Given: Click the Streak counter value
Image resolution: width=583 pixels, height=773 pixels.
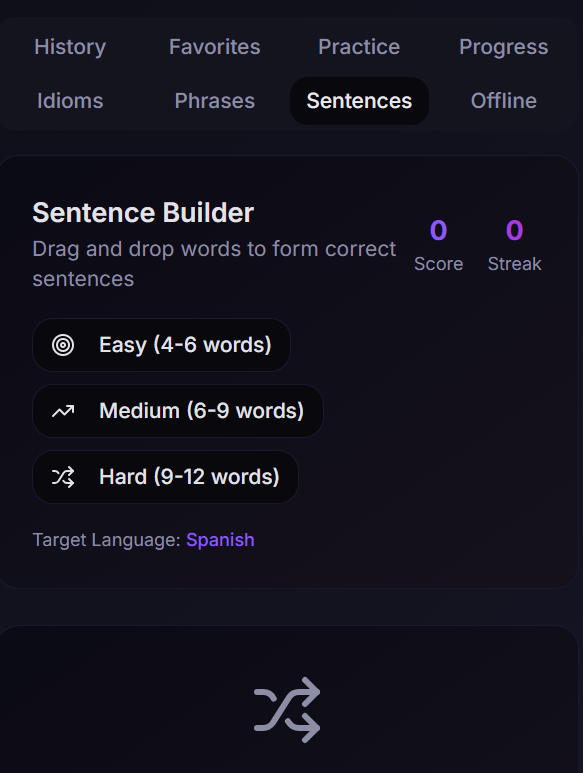Looking at the screenshot, I should pyautogui.click(x=514, y=230).
